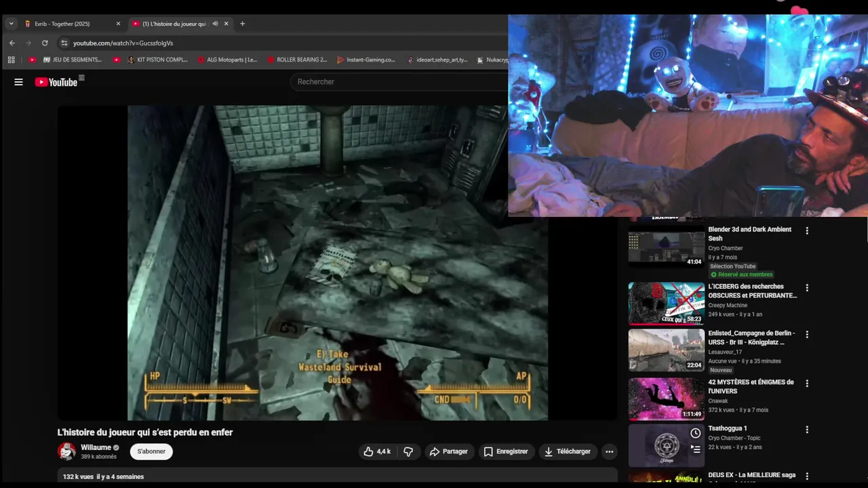Viewport: 868px width, 488px height.
Task: Click the Réservé aux membres badge
Action: [741, 274]
